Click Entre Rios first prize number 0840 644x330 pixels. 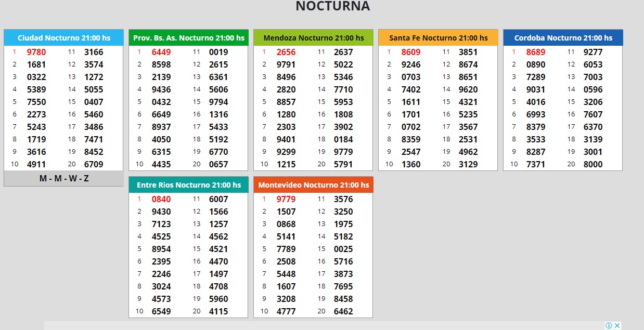click(161, 199)
